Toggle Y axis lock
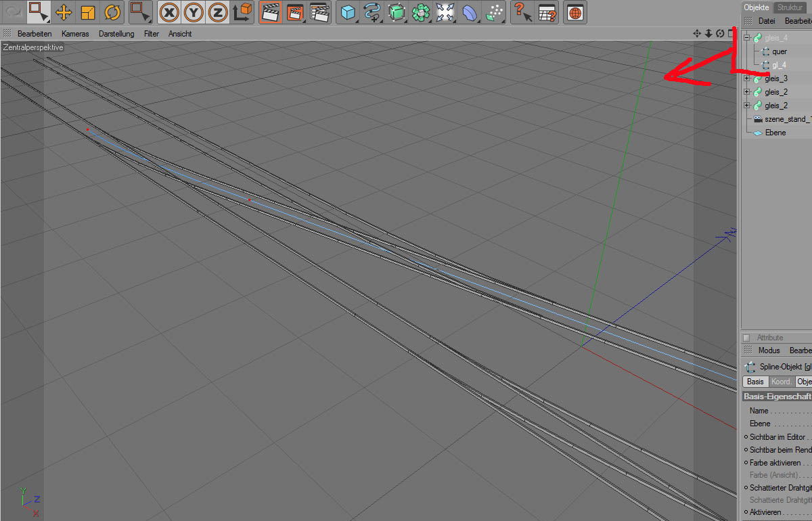This screenshot has height=521, width=812. pyautogui.click(x=194, y=12)
